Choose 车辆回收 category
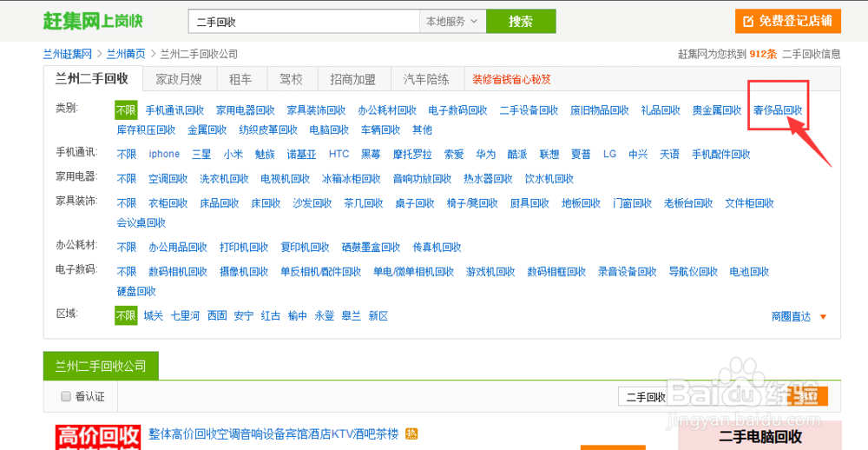The height and width of the screenshot is (450, 868). click(x=381, y=130)
